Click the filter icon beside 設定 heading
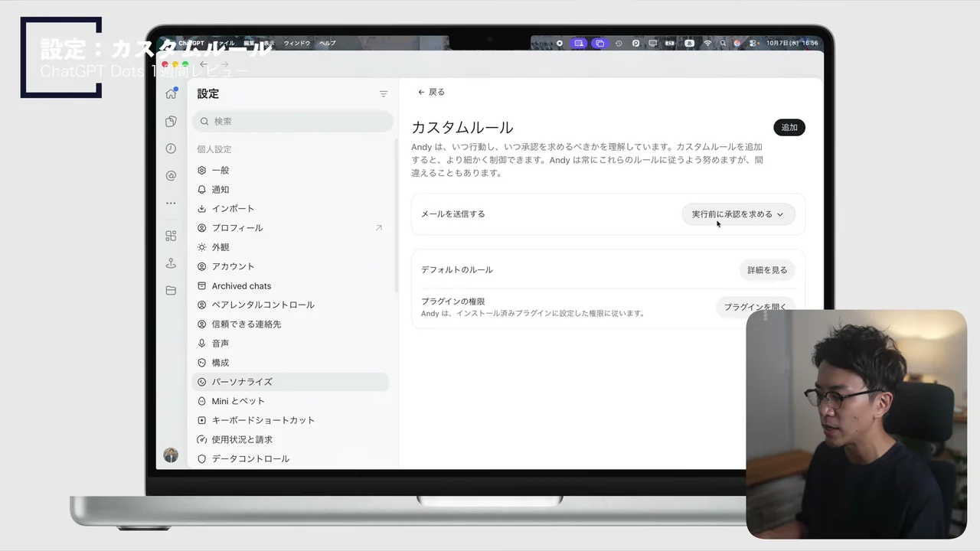This screenshot has height=551, width=980. [x=384, y=93]
